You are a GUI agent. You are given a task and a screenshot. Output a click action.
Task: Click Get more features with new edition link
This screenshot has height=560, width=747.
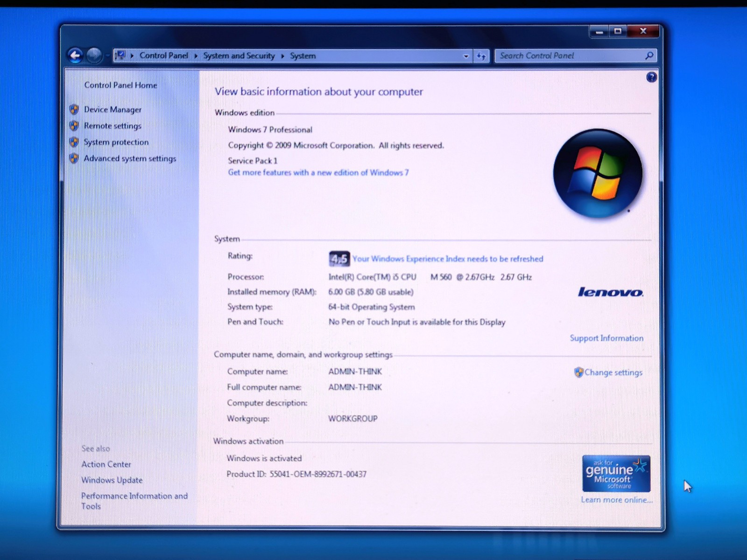click(318, 172)
